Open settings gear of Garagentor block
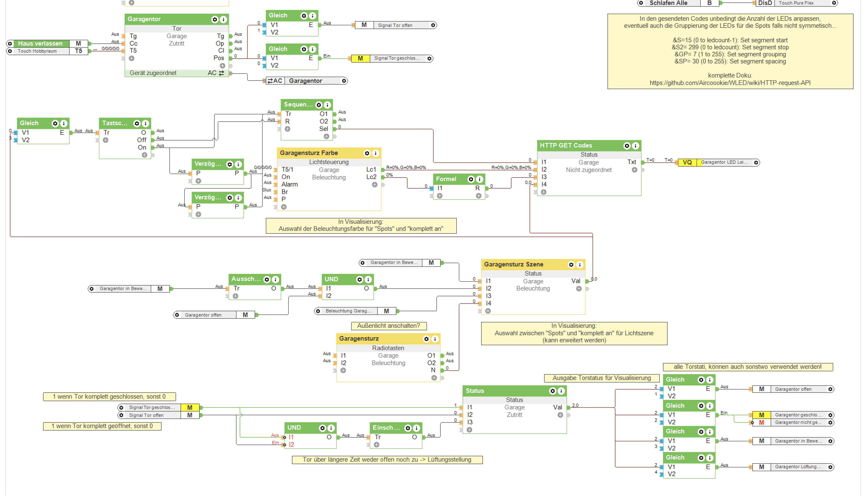The image size is (868, 496). [215, 19]
